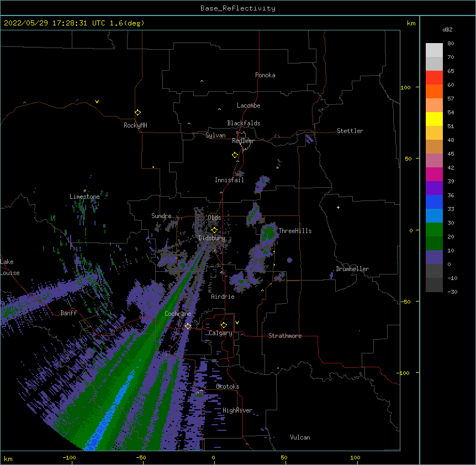
Task: Click the dBZ legend heading
Action: click(447, 29)
